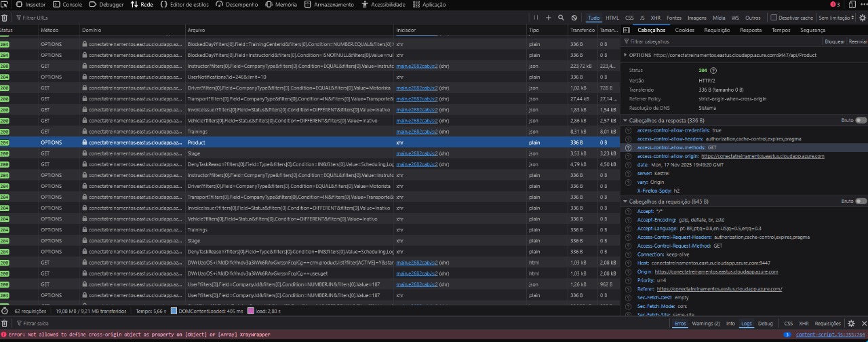
Task: Collapse Cabeçalhos da resposta section
Action: coord(625,121)
